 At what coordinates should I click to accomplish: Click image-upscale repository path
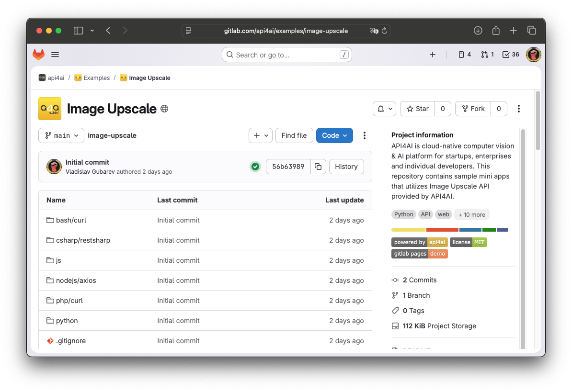pyautogui.click(x=112, y=135)
